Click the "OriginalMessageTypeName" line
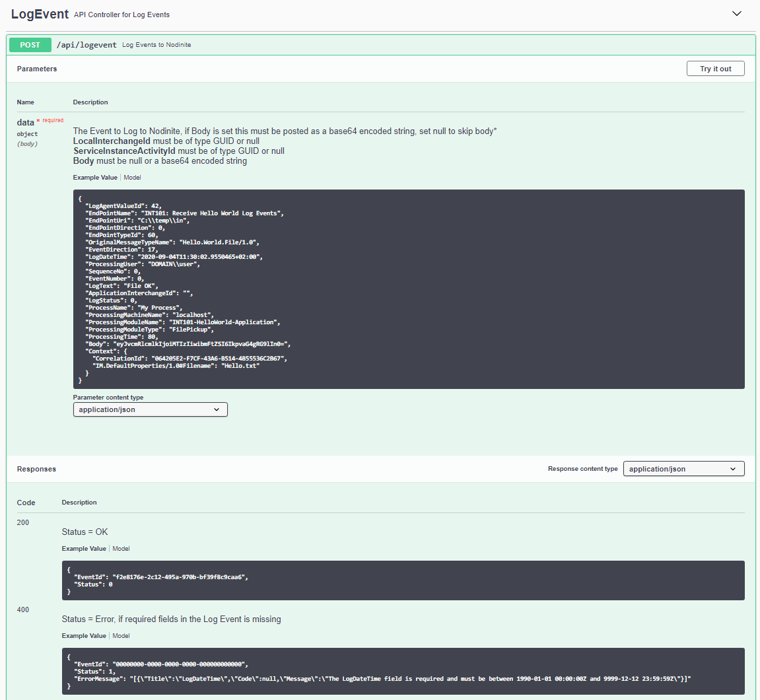Image resolution: width=760 pixels, height=700 pixels. point(172,242)
